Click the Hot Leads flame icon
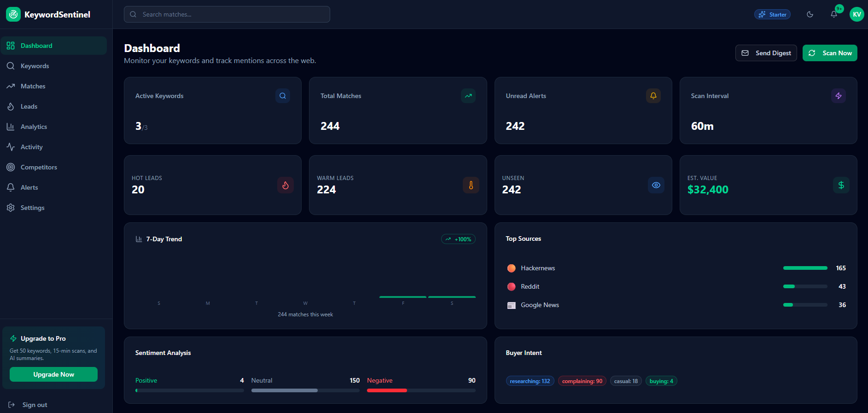The height and width of the screenshot is (413, 868). click(285, 185)
